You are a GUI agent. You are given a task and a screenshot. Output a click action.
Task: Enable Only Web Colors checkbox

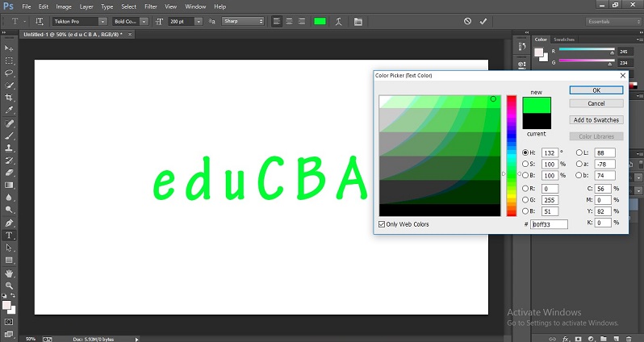pyautogui.click(x=382, y=224)
